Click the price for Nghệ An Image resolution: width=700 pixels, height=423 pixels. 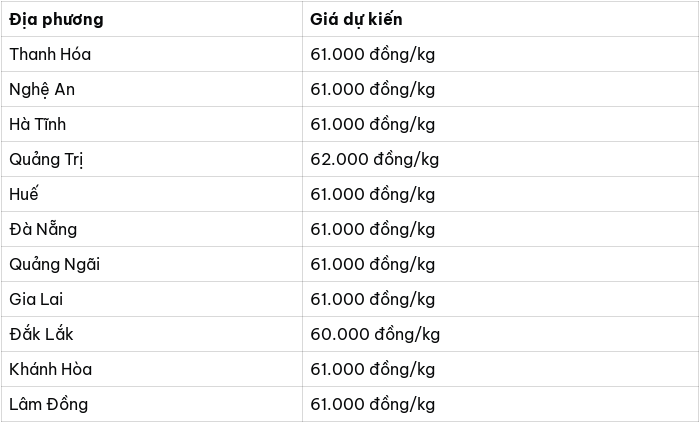[373, 89]
